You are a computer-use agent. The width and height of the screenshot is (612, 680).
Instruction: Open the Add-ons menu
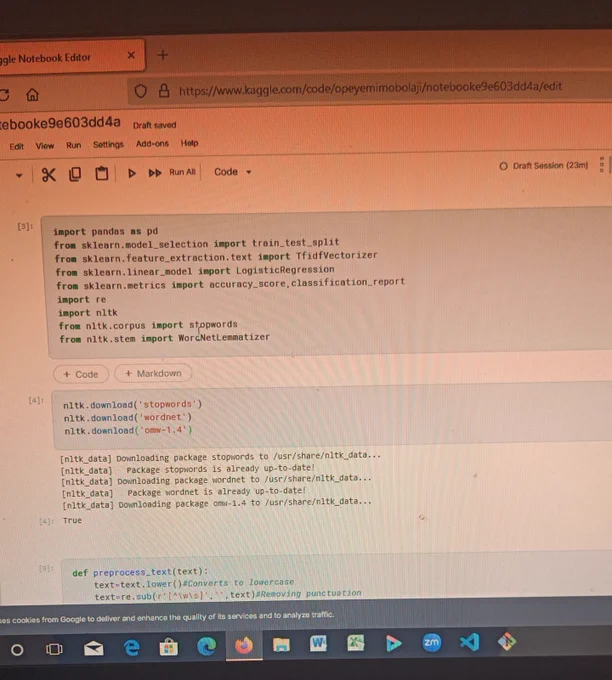coord(152,144)
